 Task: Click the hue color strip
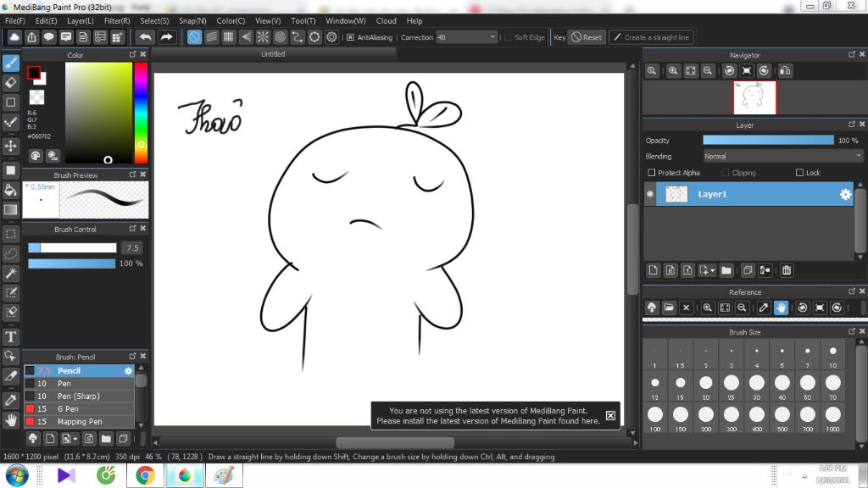(x=142, y=113)
